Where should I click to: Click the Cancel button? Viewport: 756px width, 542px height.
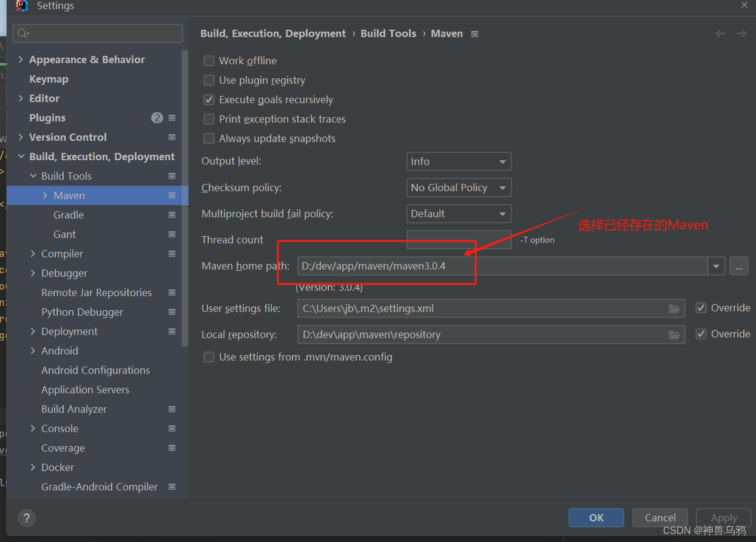tap(660, 518)
